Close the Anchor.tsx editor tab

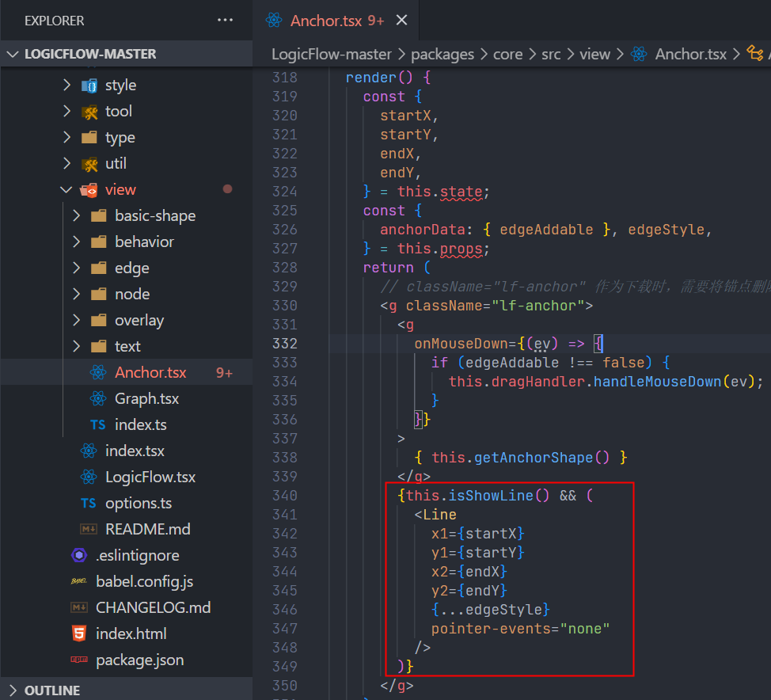point(401,20)
